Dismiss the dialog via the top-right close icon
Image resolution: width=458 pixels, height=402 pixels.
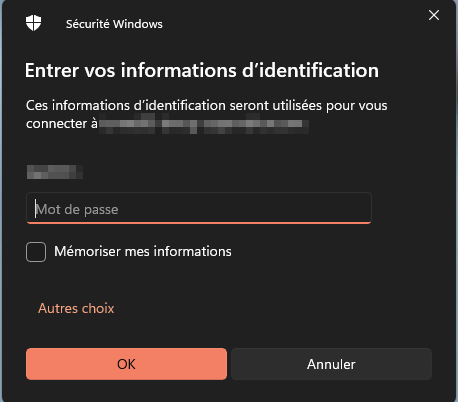point(434,15)
